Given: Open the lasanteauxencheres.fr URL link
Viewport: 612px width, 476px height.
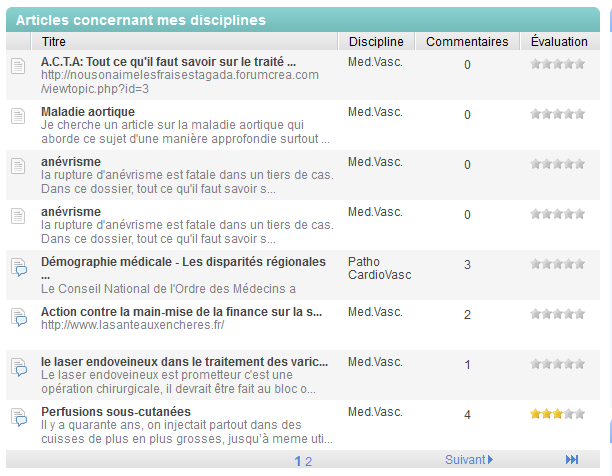Looking at the screenshot, I should point(132,325).
